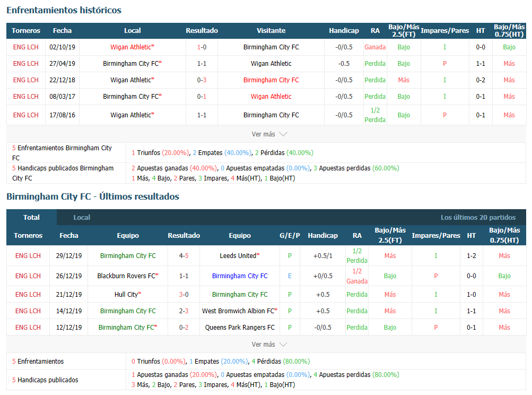
Task: Click the Enfrentamientos históricos heading
Action: (64, 10)
